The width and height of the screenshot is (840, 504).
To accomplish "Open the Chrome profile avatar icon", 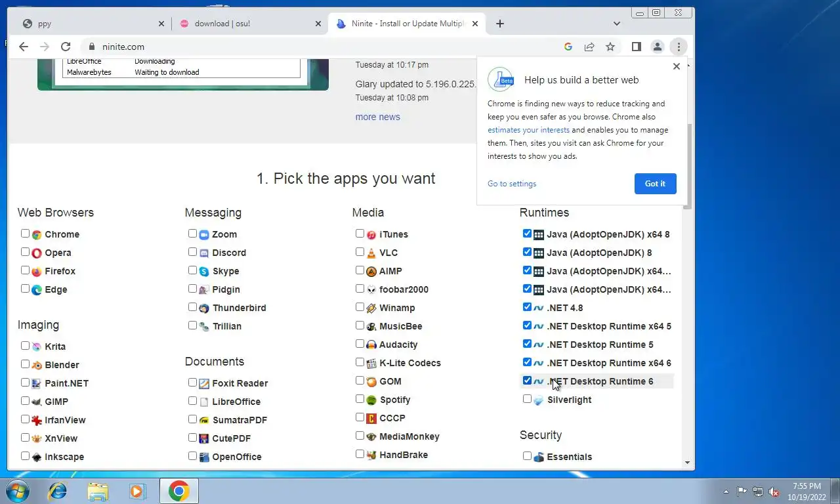I will point(657,47).
